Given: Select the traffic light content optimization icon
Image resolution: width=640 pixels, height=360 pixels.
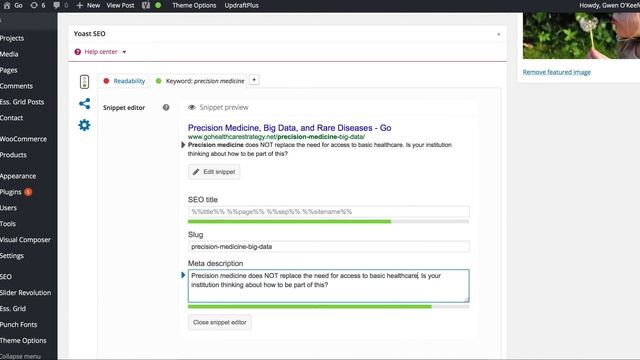Looking at the screenshot, I should coord(84,82).
